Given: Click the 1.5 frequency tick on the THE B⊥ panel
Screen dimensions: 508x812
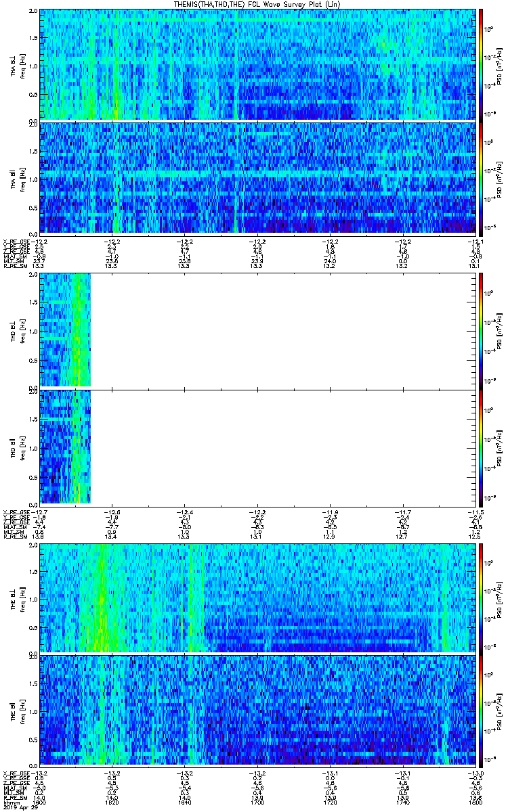Looking at the screenshot, I should 33,570.
